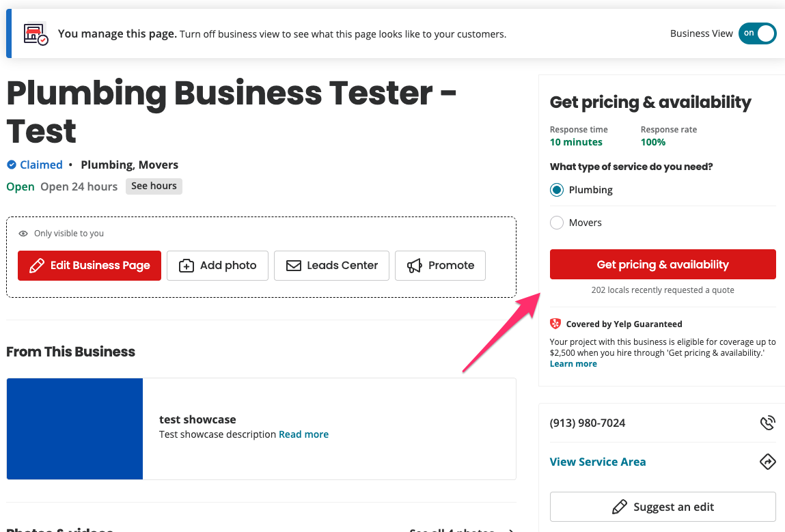Screen dimensions: 785x532
Task: Click 202 locals recently requested a quote text
Action: tap(663, 290)
